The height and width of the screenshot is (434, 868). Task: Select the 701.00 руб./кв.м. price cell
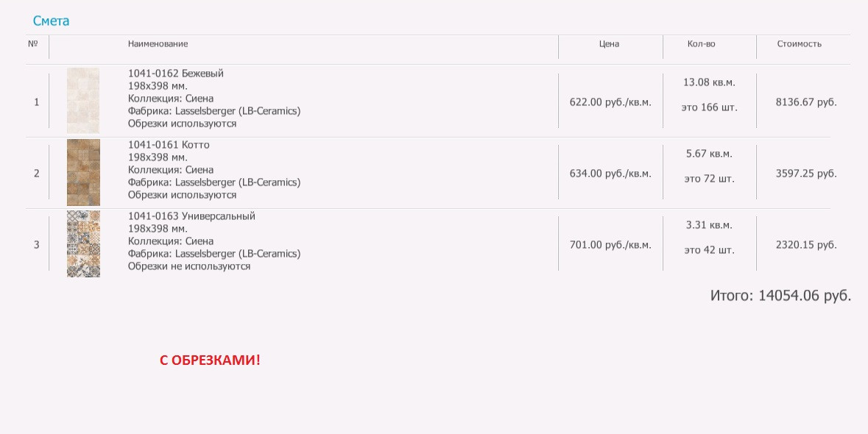click(x=610, y=245)
